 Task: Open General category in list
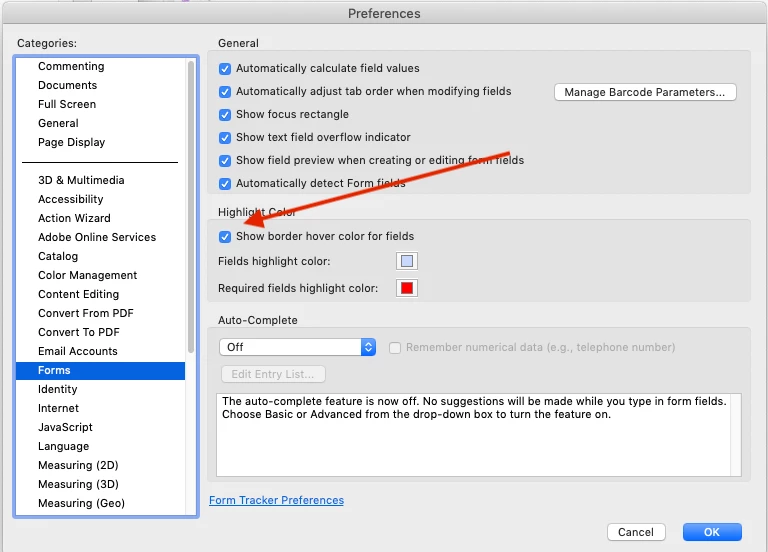coord(100,123)
